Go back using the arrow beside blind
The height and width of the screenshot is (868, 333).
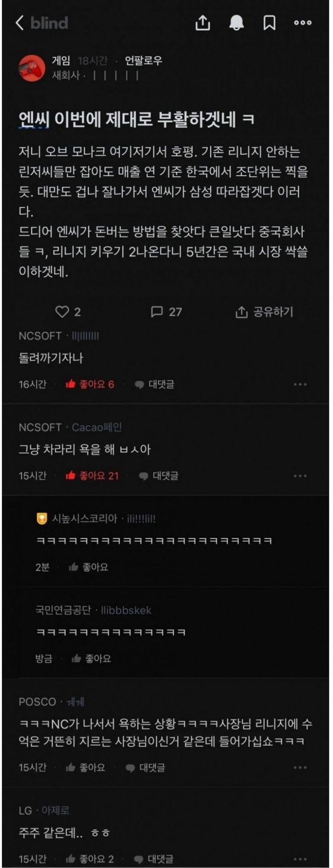20,22
